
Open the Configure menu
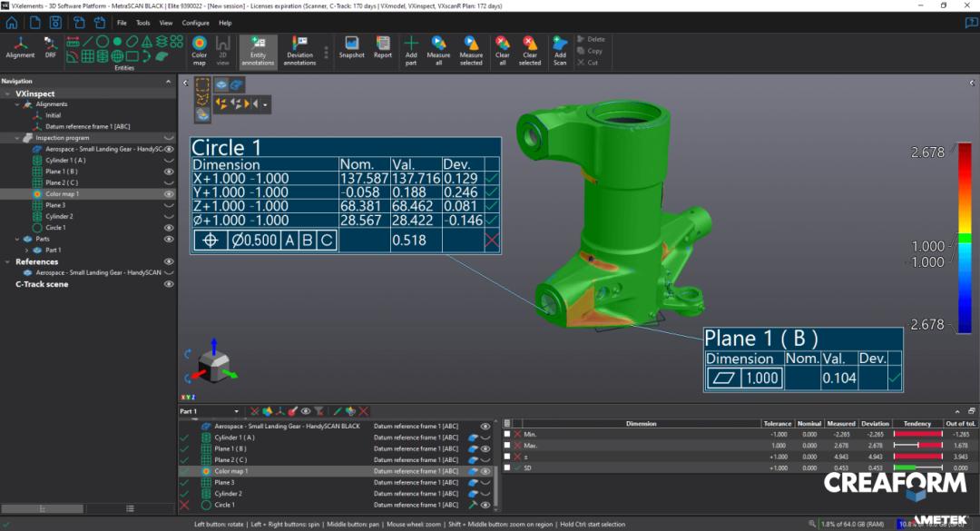pyautogui.click(x=196, y=23)
